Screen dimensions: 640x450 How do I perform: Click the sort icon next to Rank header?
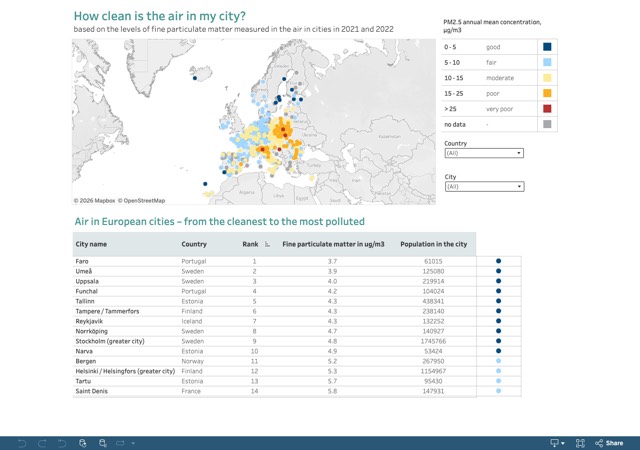(267, 244)
